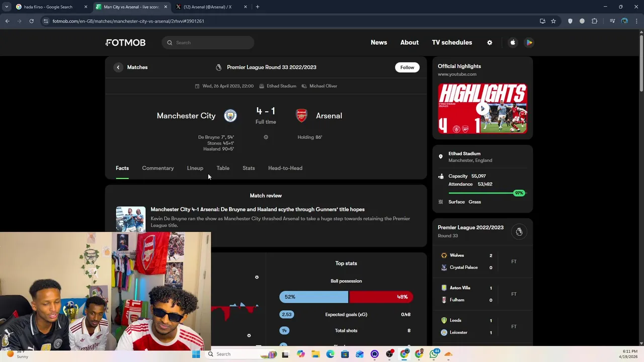Open Windows Start menu

tap(196, 354)
